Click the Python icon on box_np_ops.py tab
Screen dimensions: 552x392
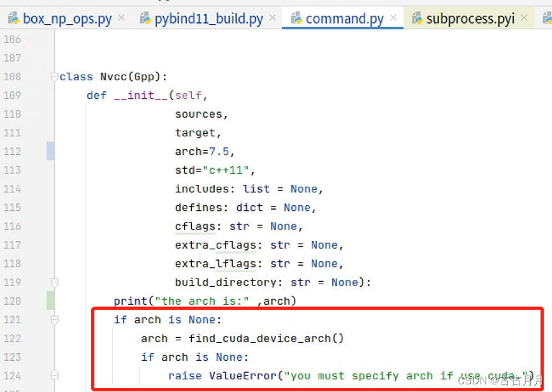click(x=15, y=18)
